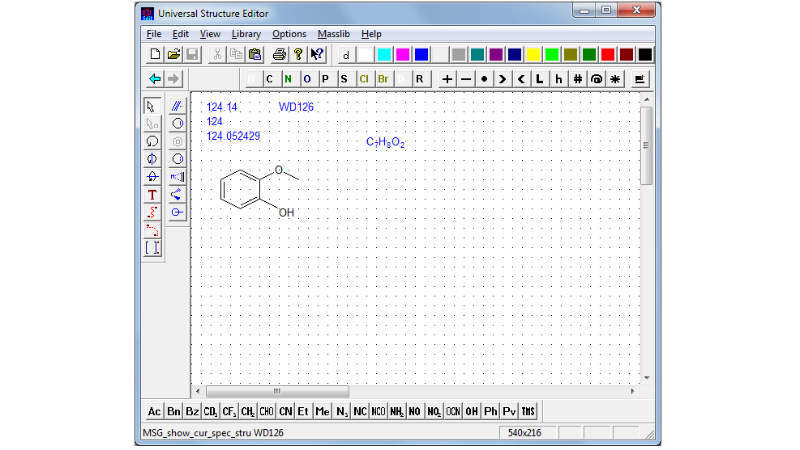Select the arrow pointer tool

(152, 106)
